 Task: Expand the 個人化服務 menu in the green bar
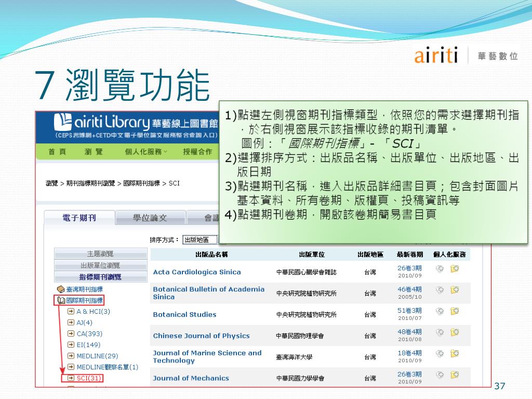coord(146,152)
